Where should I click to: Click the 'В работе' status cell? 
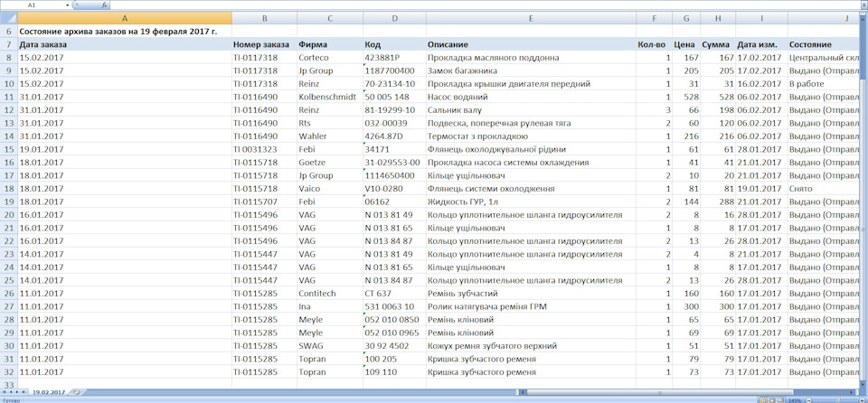(824, 84)
